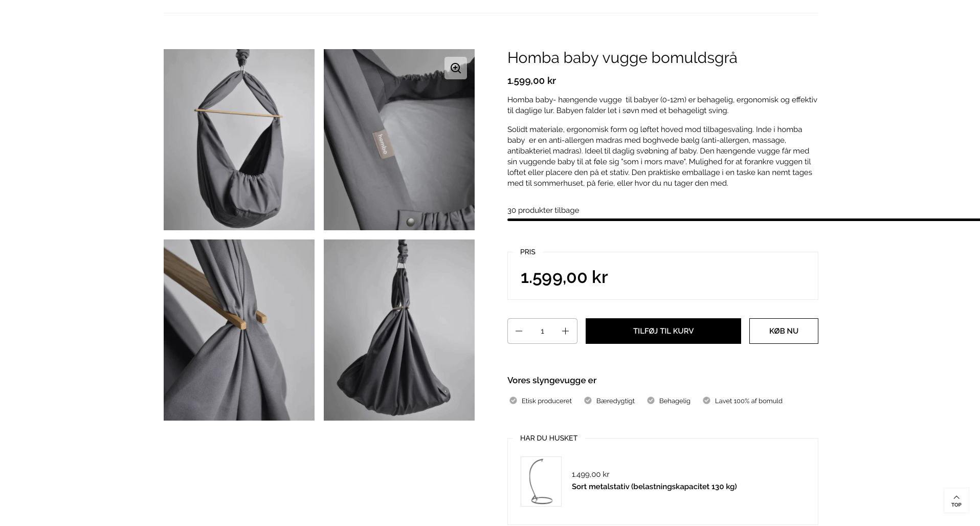The height and width of the screenshot is (526, 980).
Task: Open the folded cradle hanging photo
Action: tap(399, 330)
